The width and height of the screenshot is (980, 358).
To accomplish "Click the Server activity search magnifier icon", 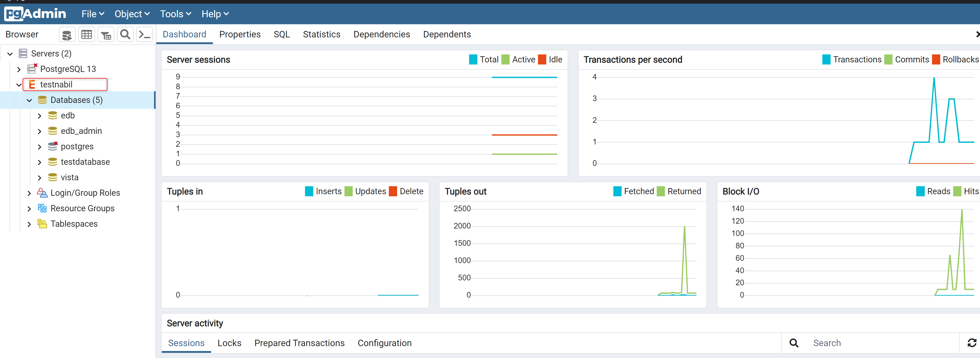I will (794, 343).
